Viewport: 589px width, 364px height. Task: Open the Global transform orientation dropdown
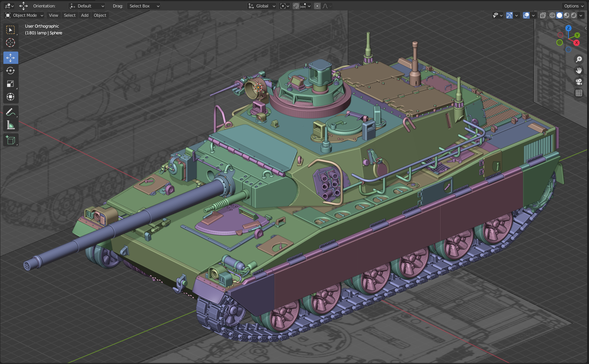click(x=262, y=6)
